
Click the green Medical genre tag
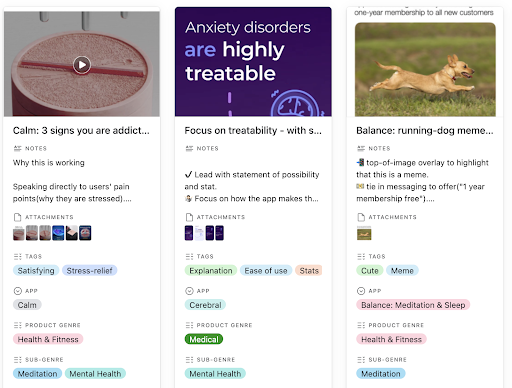pyautogui.click(x=204, y=339)
